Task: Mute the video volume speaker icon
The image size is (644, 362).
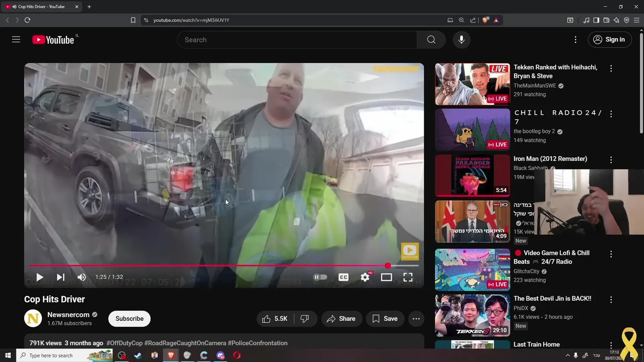Action: pos(82,277)
